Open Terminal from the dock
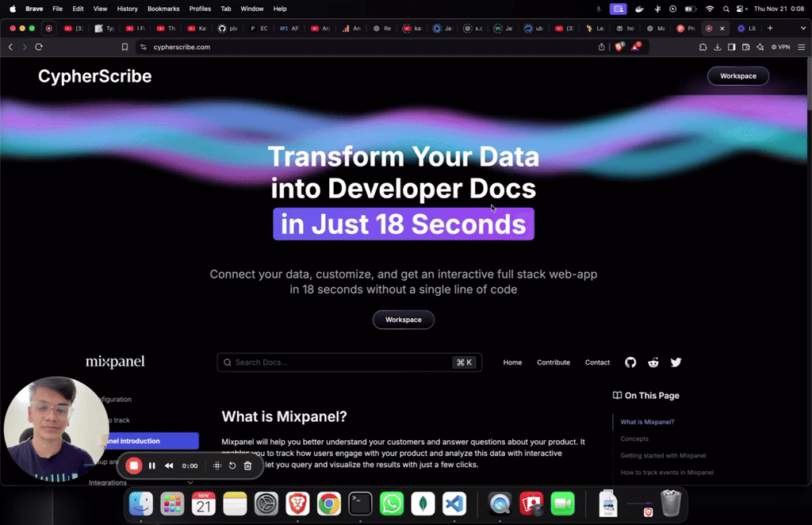812x525 pixels. [x=360, y=504]
